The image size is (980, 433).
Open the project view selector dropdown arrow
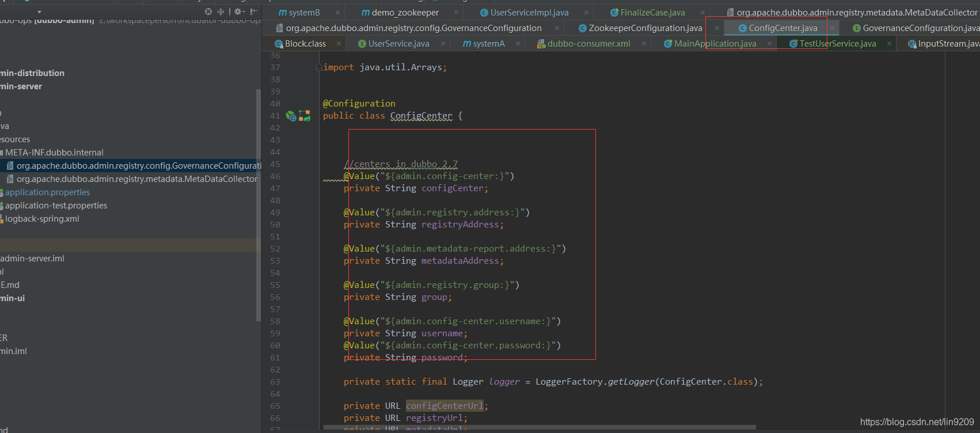(39, 12)
